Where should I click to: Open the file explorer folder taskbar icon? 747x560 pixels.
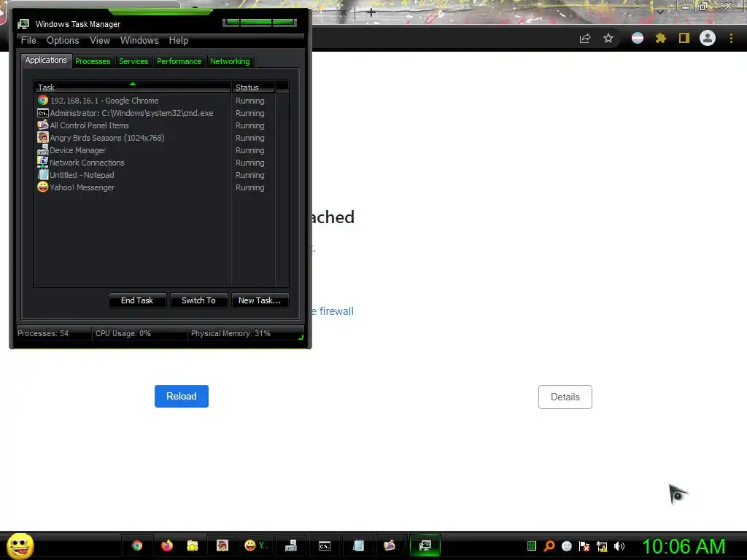pos(193,545)
